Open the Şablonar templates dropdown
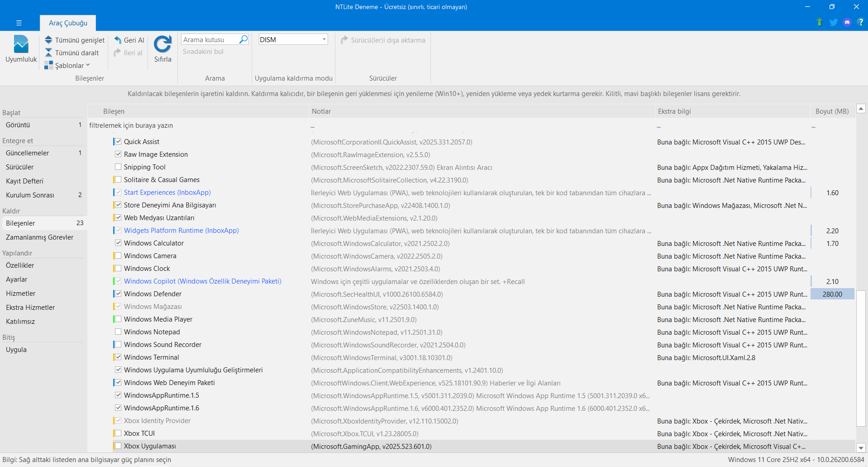Image resolution: width=868 pixels, height=467 pixels. click(67, 65)
